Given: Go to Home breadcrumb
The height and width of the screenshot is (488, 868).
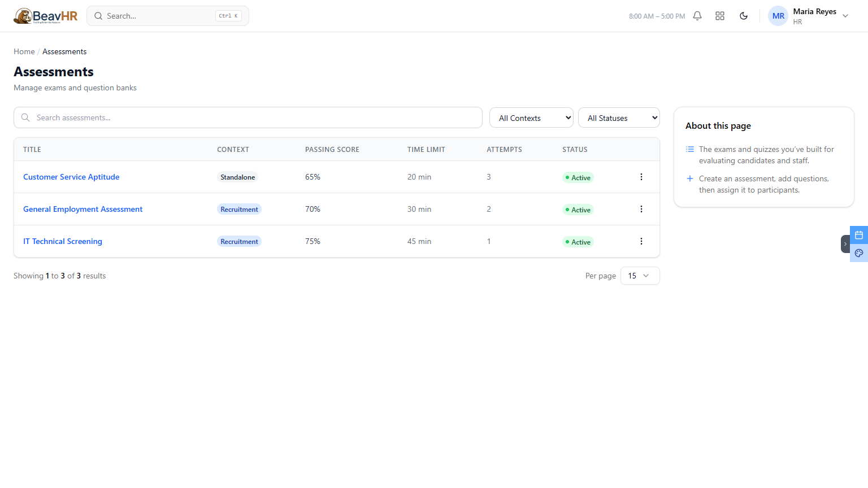Looking at the screenshot, I should [24, 51].
